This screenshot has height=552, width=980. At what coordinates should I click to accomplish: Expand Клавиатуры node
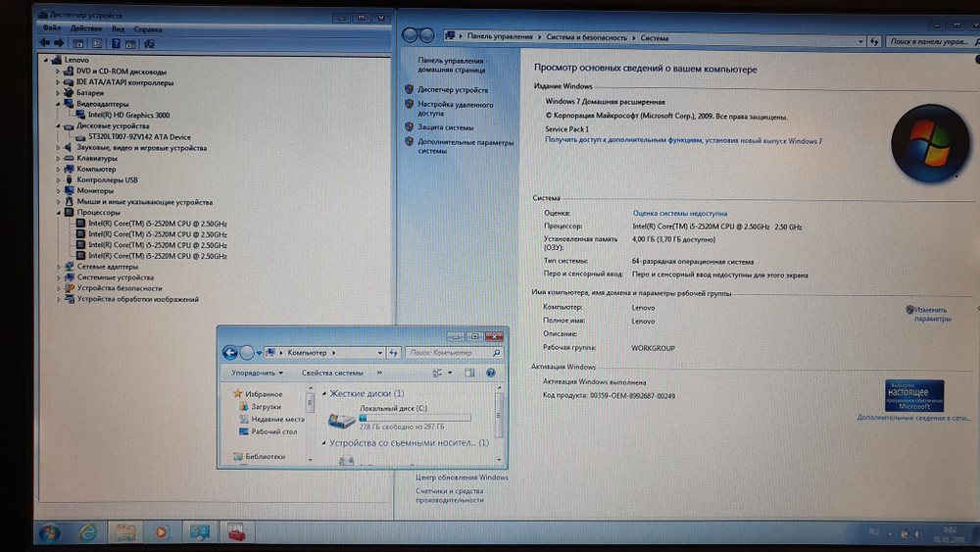click(x=58, y=158)
